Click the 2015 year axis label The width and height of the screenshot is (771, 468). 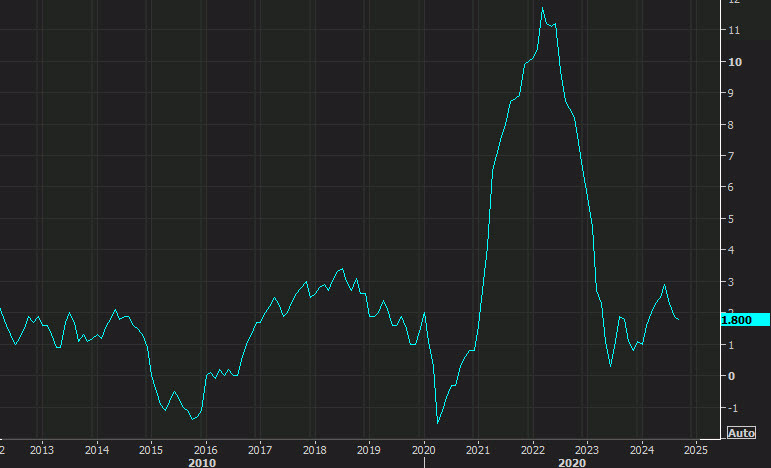pos(151,450)
